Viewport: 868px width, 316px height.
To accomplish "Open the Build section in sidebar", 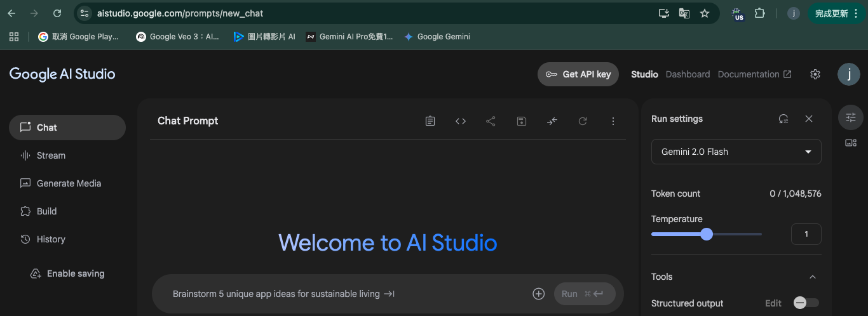I will click(67, 211).
